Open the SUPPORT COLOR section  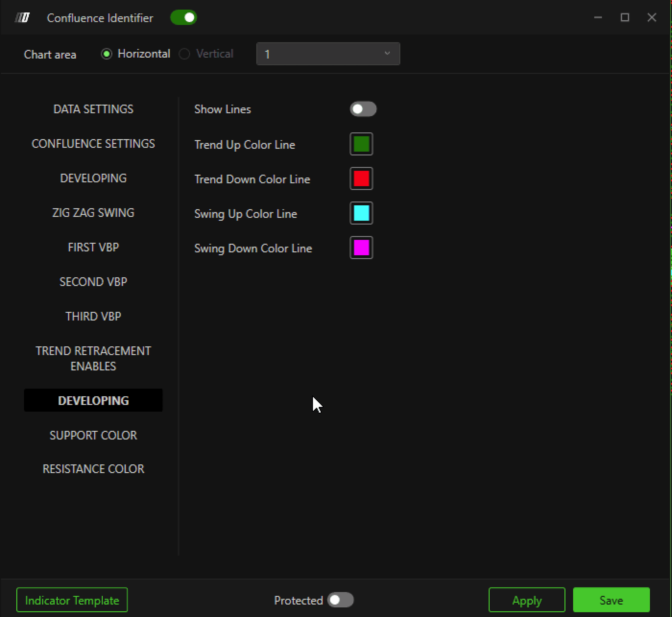(x=93, y=435)
